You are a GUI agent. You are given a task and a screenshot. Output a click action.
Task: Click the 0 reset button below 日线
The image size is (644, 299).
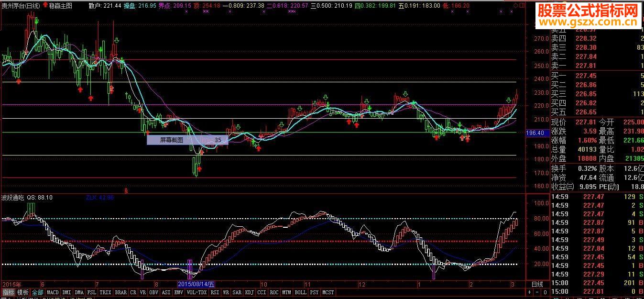click(x=545, y=292)
